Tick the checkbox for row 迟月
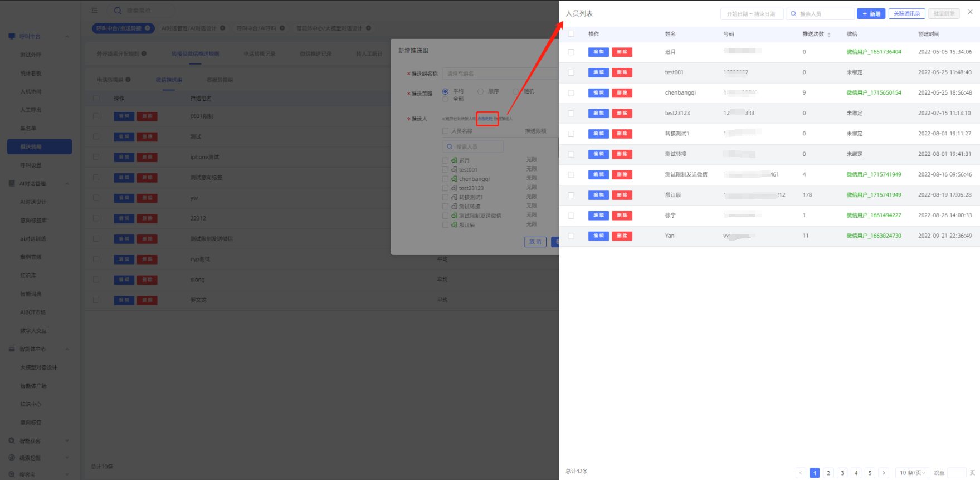This screenshot has width=980, height=480. pos(571,52)
